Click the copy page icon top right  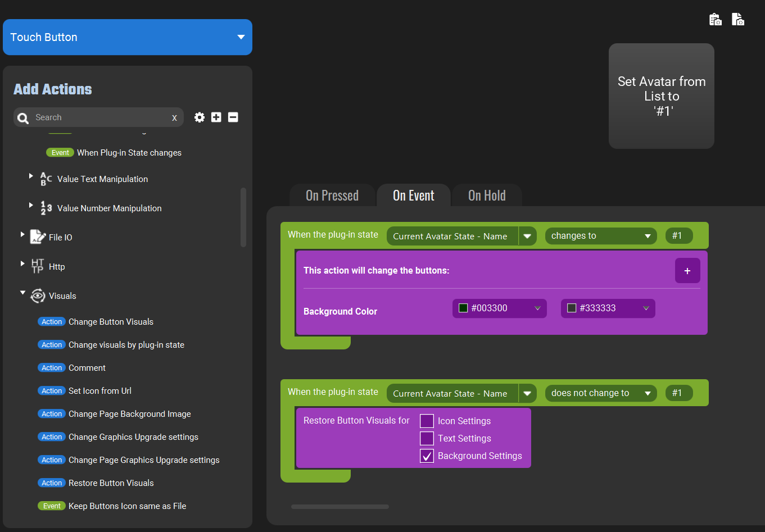[738, 20]
